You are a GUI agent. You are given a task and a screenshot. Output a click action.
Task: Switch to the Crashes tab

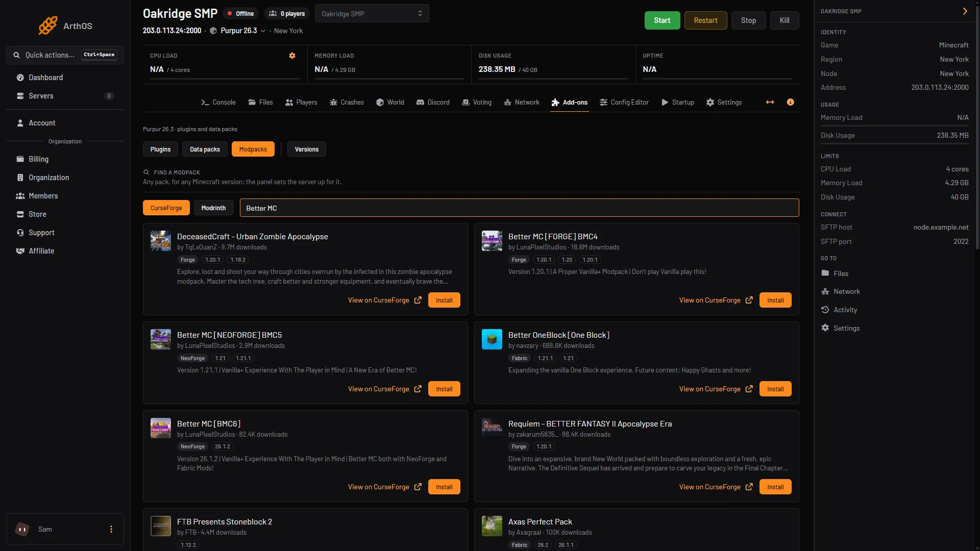(x=347, y=102)
